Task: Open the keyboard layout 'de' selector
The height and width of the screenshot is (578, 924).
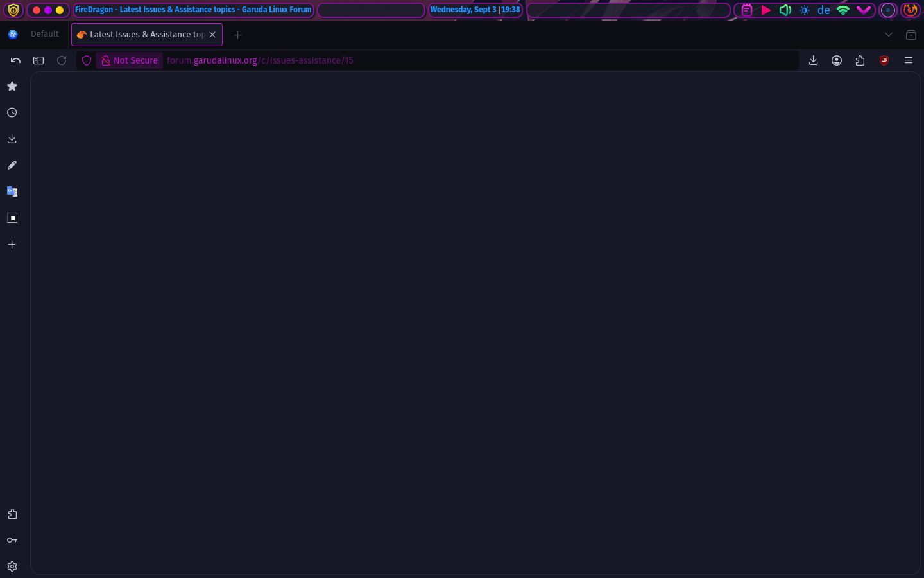Action: [x=824, y=10]
